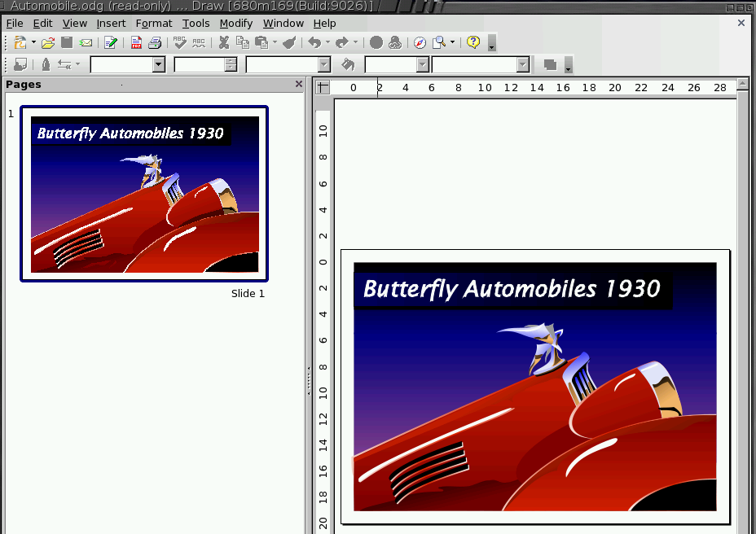The height and width of the screenshot is (534, 756).
Task: Toggle AutoSpellcheck wavy underline icon
Action: coord(198,42)
